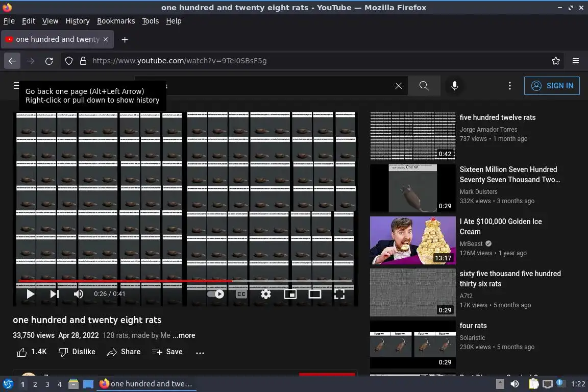Open the Help menu

tap(174, 21)
